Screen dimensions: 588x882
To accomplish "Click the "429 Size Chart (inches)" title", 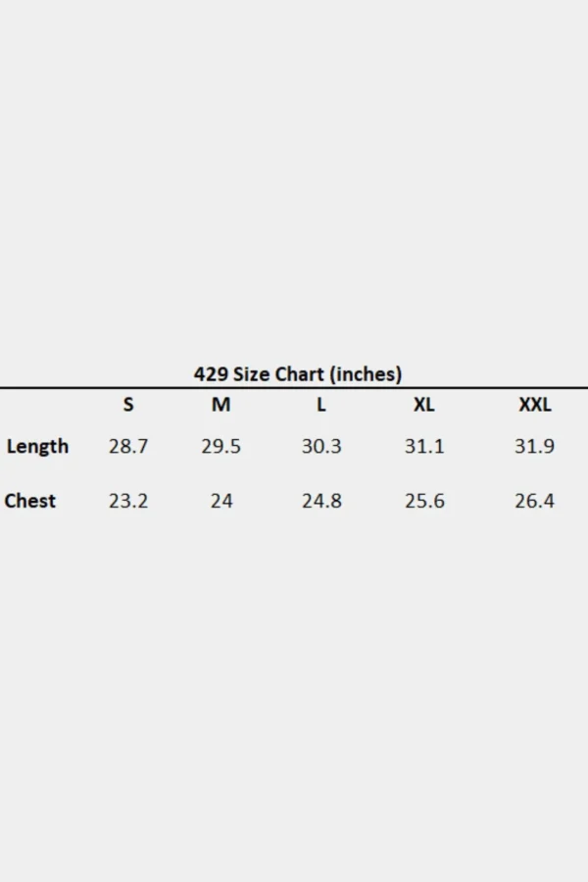I will 297,373.
